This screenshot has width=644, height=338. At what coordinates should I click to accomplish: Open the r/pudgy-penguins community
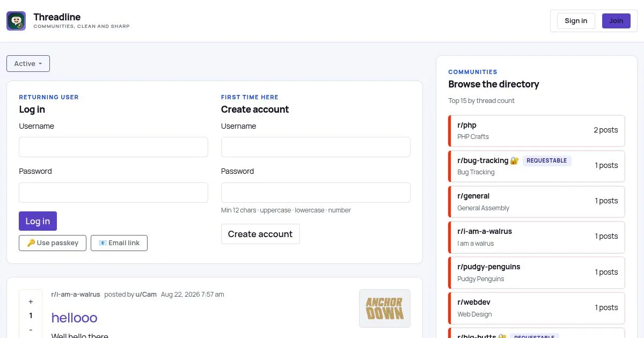pyautogui.click(x=536, y=273)
